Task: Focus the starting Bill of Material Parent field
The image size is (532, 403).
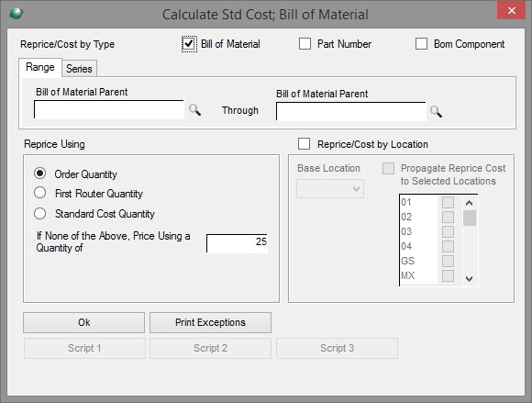Action: click(109, 109)
